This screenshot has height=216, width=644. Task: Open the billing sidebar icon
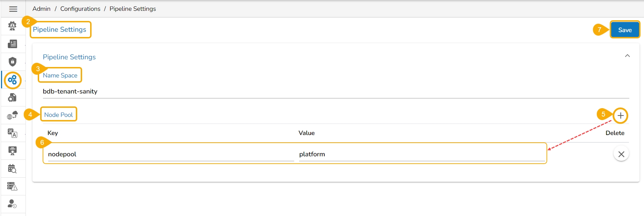(13, 44)
